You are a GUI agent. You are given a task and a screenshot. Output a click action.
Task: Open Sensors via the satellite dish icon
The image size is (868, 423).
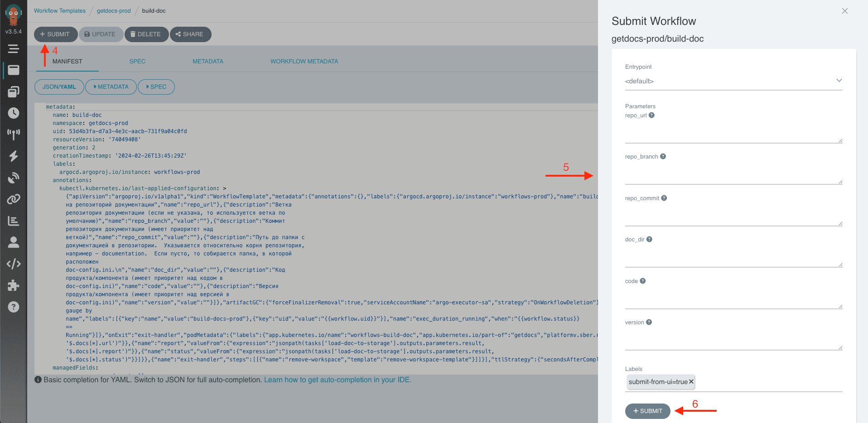coord(14,177)
